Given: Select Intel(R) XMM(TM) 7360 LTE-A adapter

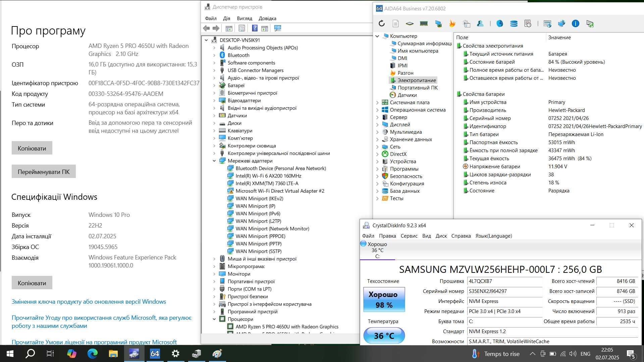Looking at the screenshot, I should pyautogui.click(x=267, y=183).
